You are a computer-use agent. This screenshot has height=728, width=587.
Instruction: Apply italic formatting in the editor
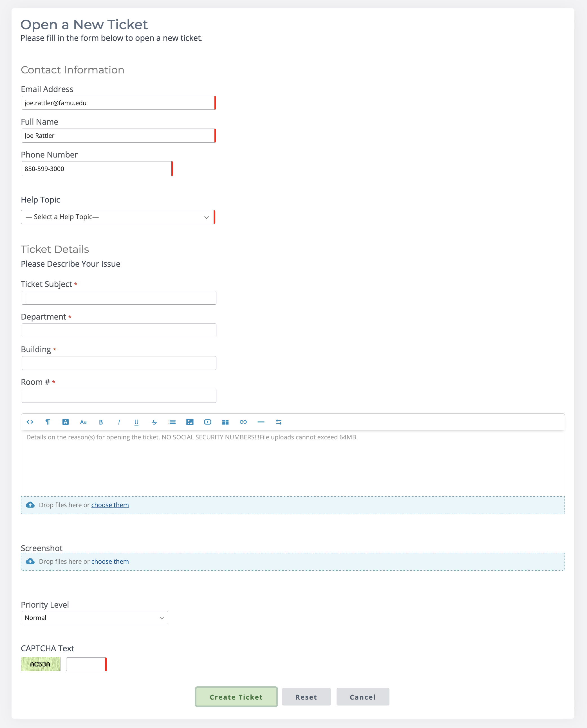[119, 422]
